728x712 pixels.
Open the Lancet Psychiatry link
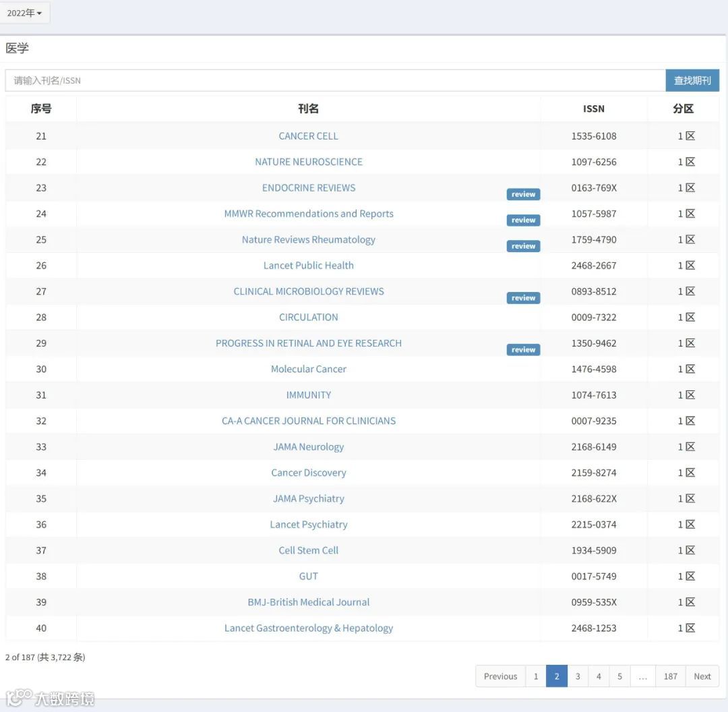point(308,525)
